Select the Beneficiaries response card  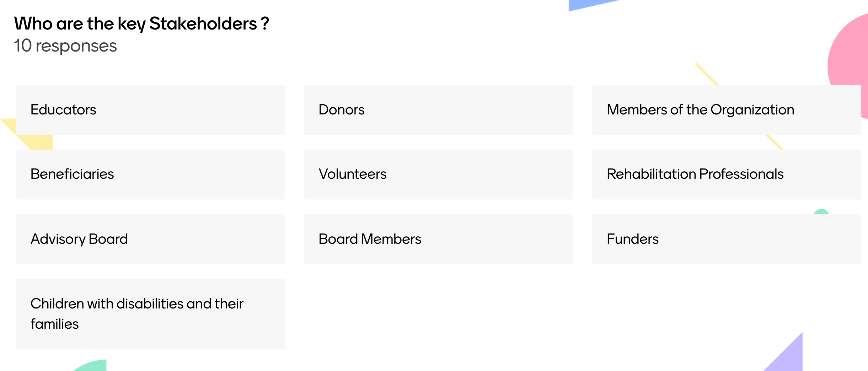coord(150,174)
